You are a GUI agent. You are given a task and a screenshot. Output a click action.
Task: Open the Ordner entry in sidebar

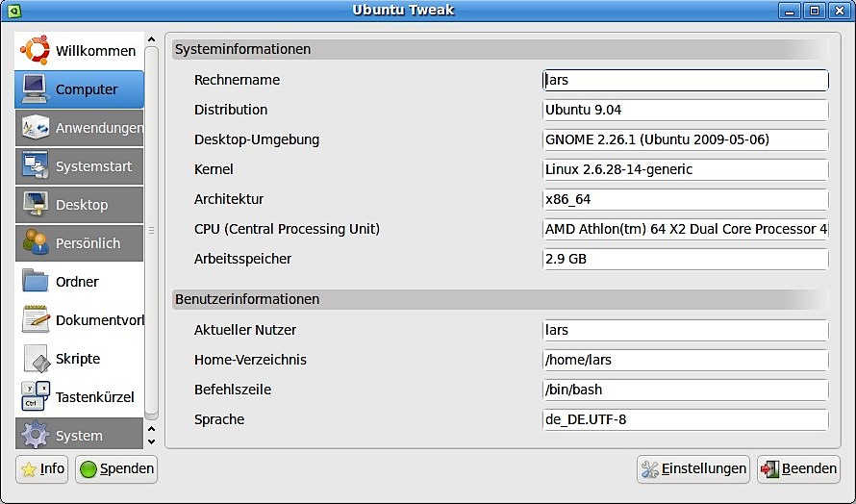(x=79, y=281)
